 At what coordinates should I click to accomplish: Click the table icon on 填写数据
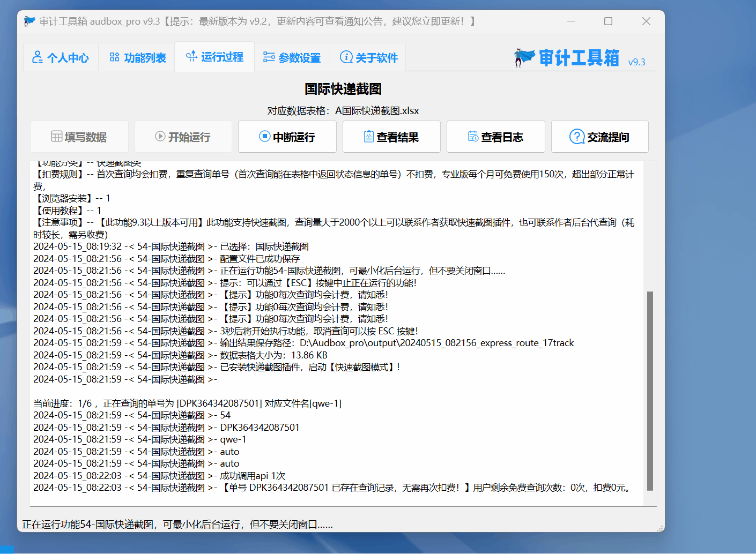57,136
